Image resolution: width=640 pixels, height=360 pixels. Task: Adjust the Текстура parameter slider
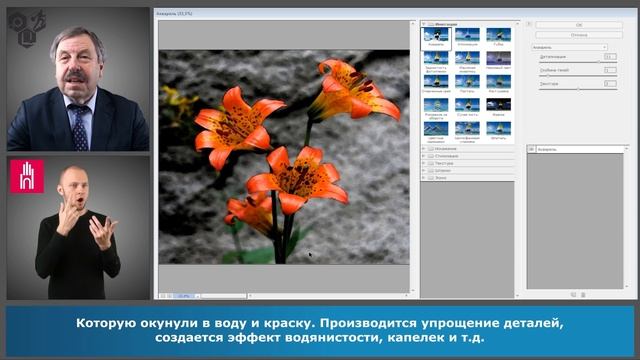[578, 89]
